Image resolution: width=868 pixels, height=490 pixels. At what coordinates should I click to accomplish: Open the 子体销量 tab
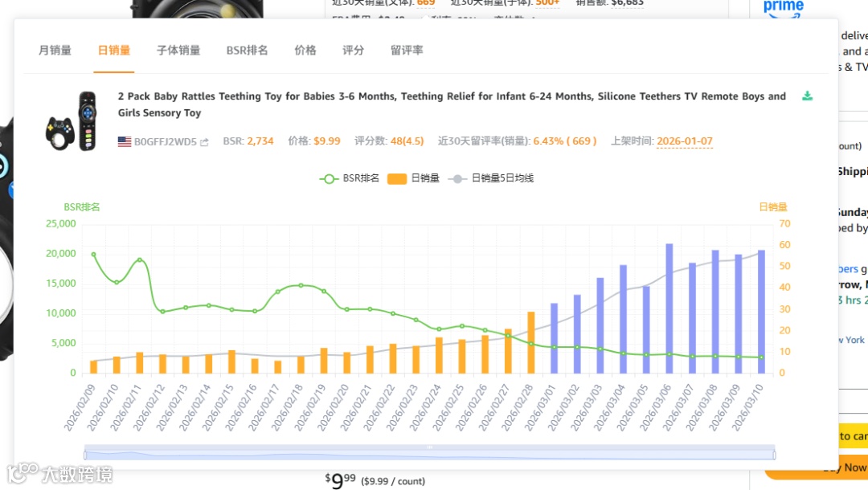[x=178, y=51]
